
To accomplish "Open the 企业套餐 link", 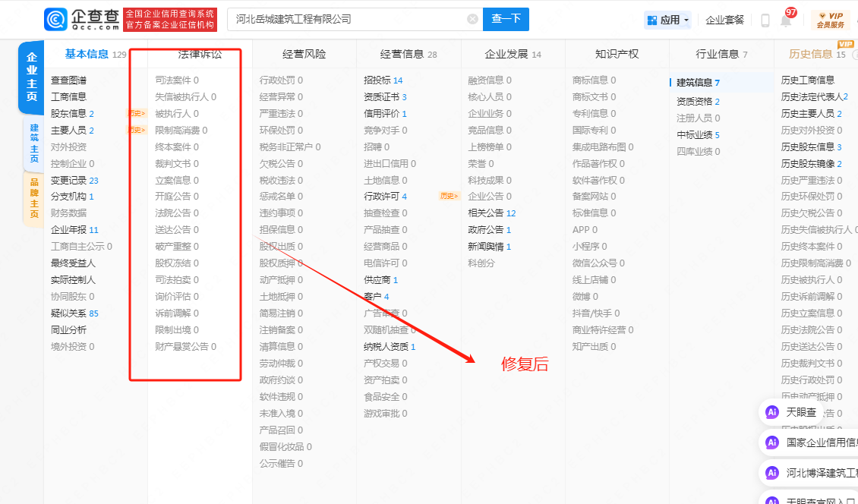I will [724, 20].
